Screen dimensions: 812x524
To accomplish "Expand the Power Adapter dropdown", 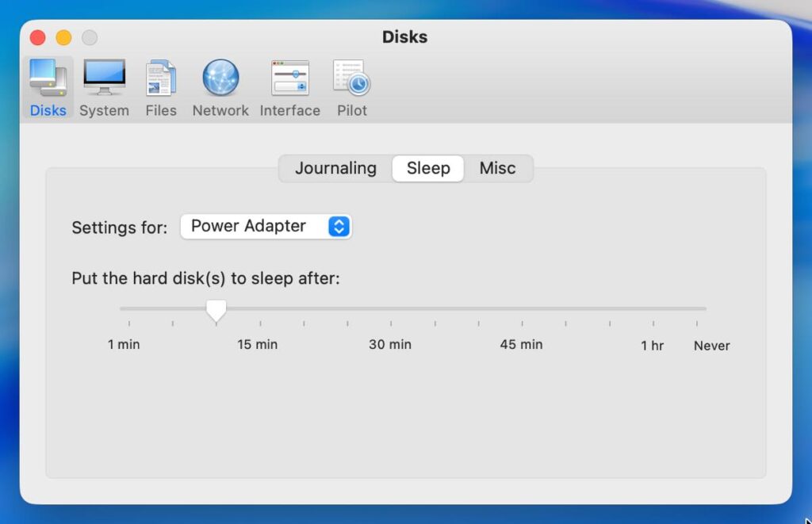I will point(266,227).
